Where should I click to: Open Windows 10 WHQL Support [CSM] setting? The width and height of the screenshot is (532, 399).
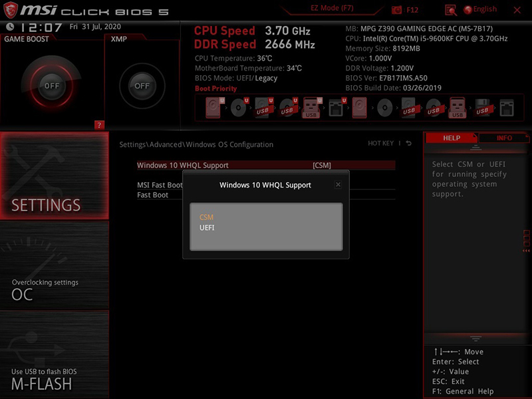click(x=265, y=166)
